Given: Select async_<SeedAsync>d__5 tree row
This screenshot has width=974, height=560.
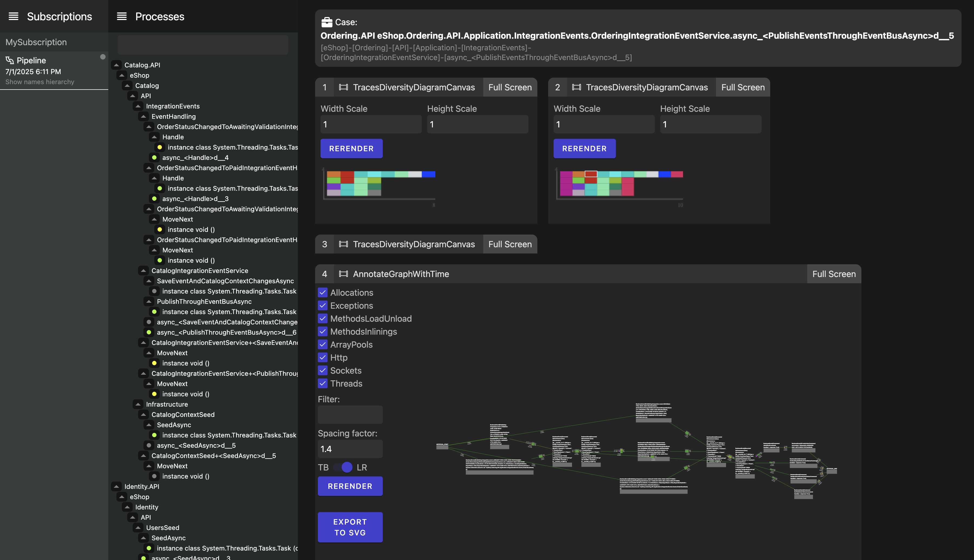Looking at the screenshot, I should (196, 445).
